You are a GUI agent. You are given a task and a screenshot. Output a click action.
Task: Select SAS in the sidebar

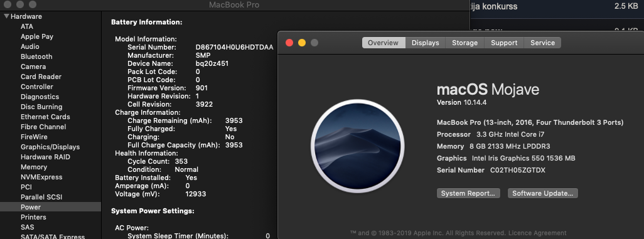pos(27,227)
